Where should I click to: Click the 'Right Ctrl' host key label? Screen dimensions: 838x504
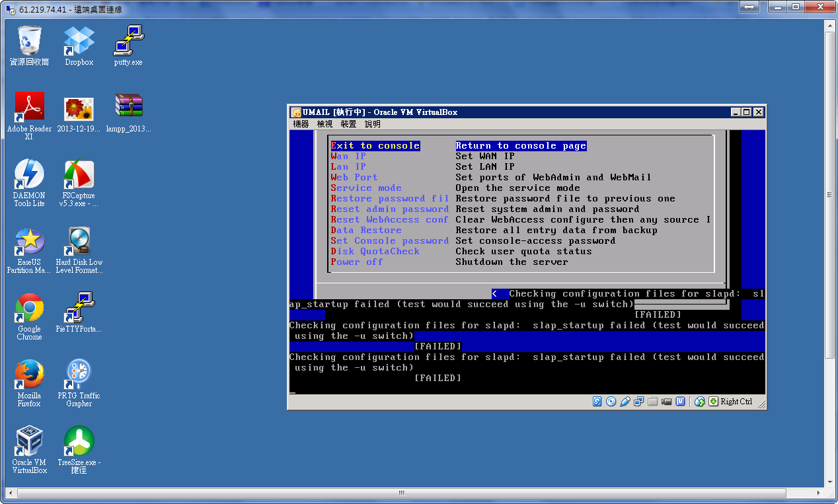pyautogui.click(x=736, y=402)
